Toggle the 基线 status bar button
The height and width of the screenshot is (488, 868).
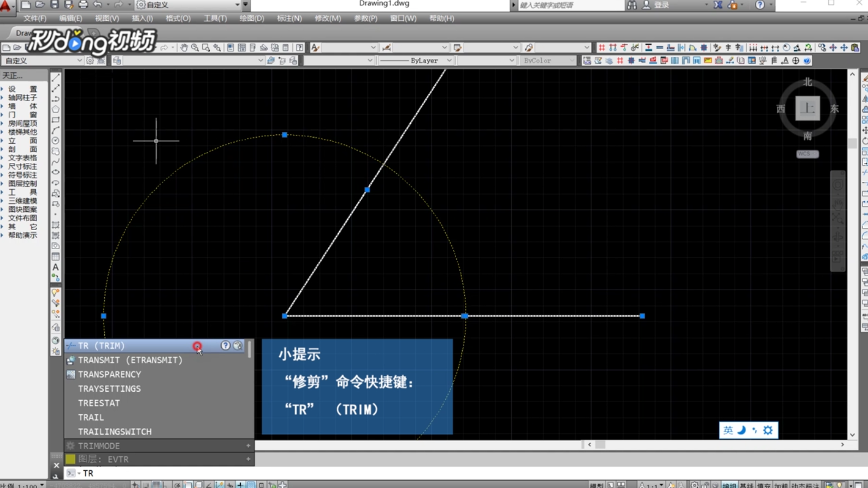(746, 485)
